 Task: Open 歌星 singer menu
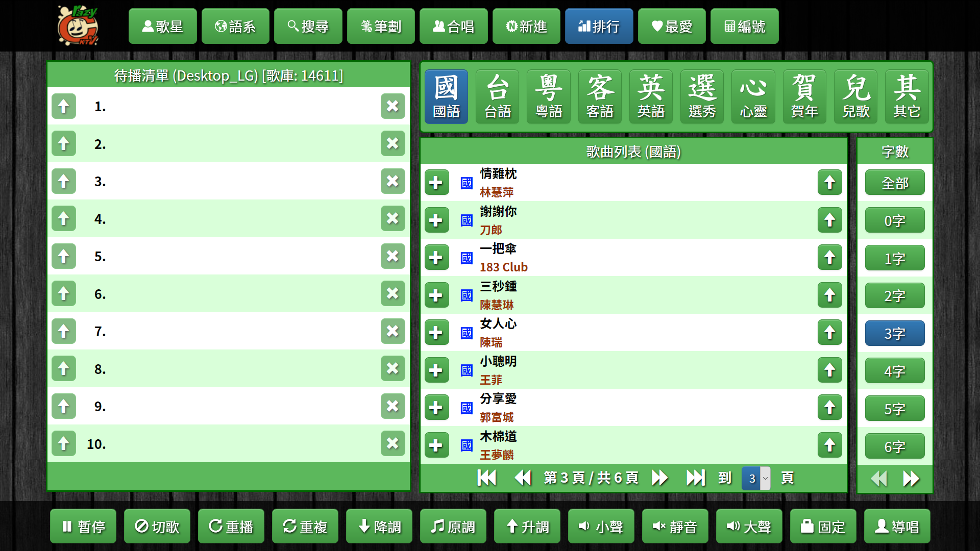click(x=162, y=26)
